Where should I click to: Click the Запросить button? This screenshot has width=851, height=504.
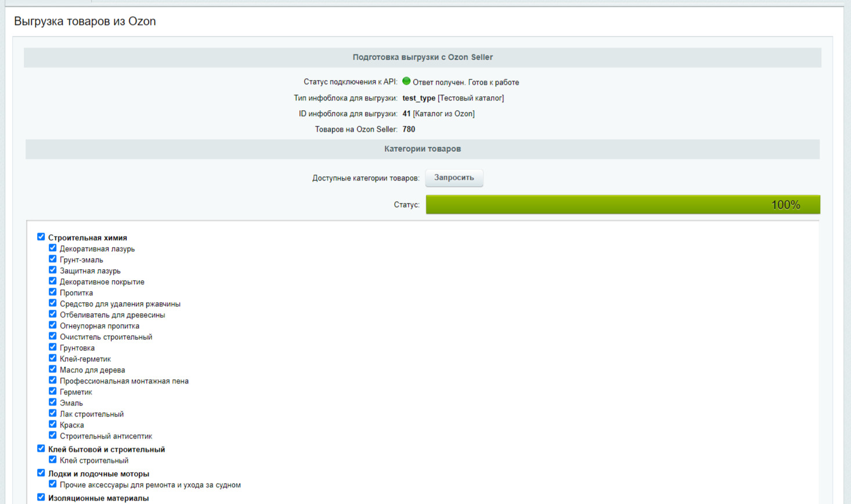point(454,177)
